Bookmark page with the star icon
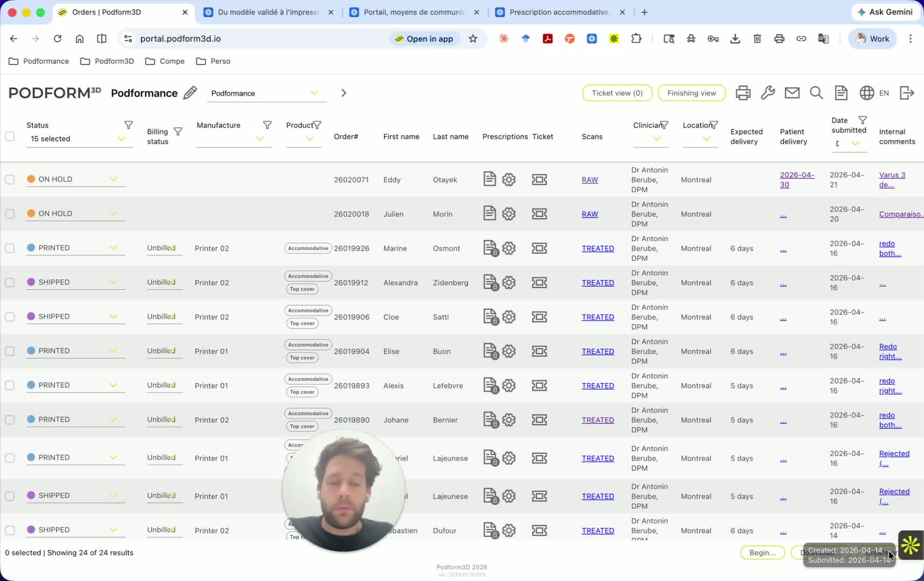 tap(473, 39)
